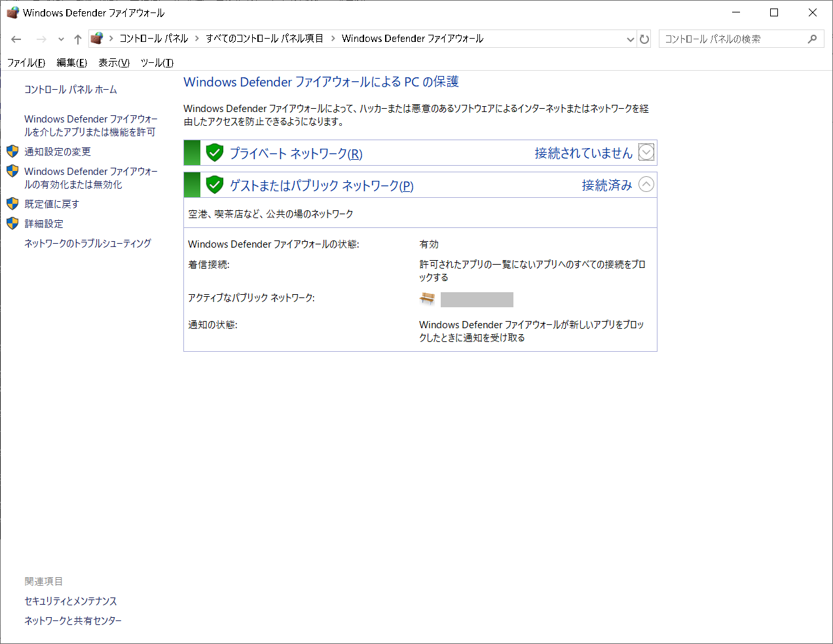Click the 関連項目 heading

point(44,581)
